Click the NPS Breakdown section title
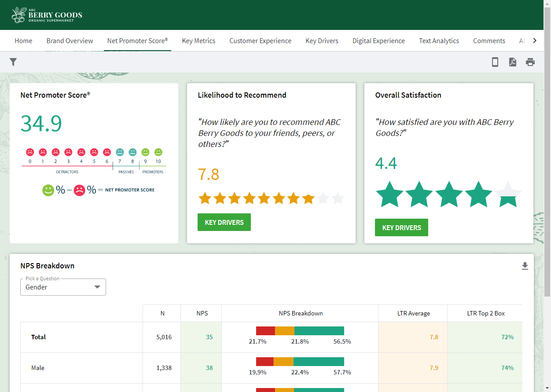Viewport: 551px width, 392px height. 48,266
